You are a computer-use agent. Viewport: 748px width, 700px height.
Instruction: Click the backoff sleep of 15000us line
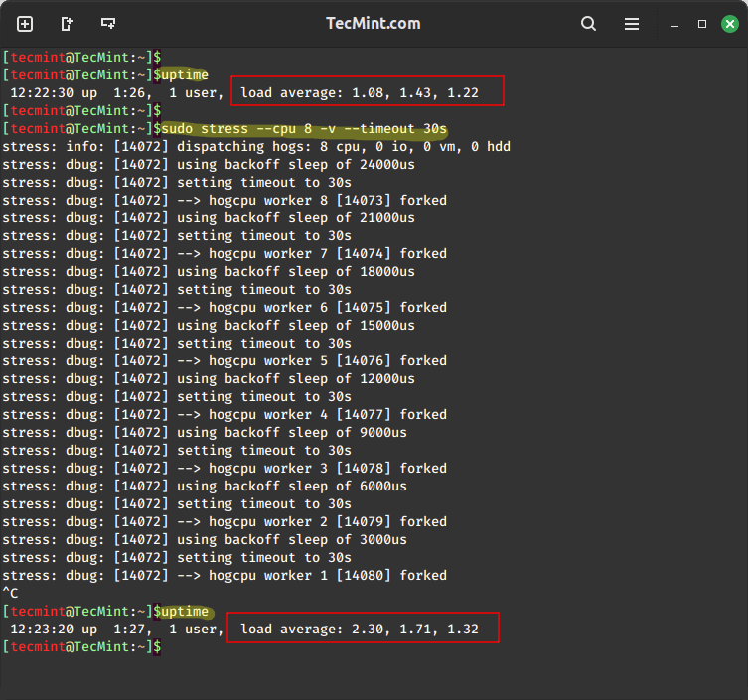click(209, 326)
